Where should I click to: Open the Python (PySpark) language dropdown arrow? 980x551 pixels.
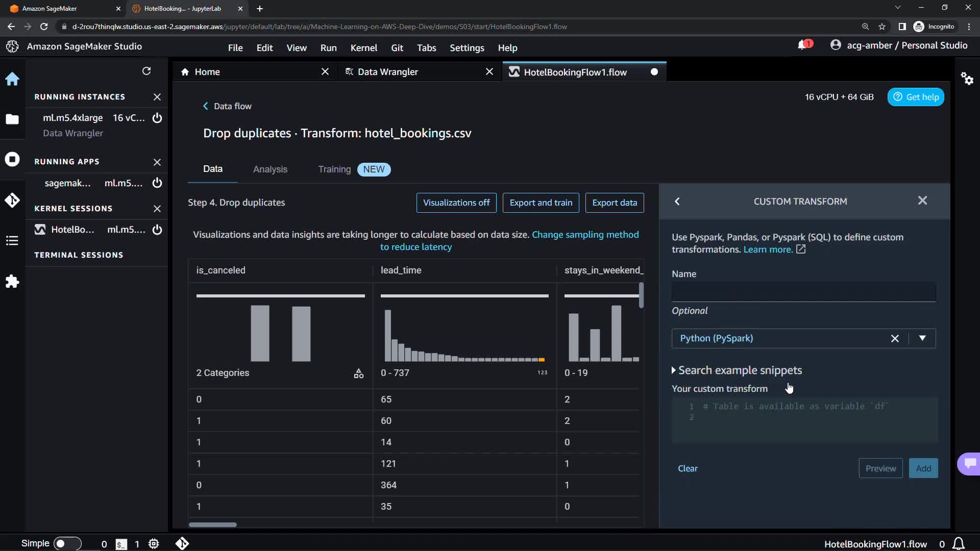tap(922, 338)
